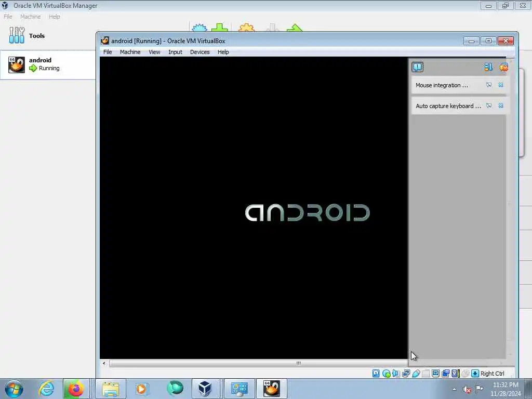This screenshot has width=532, height=399.
Task: Open the Input menu in VM window
Action: click(175, 52)
